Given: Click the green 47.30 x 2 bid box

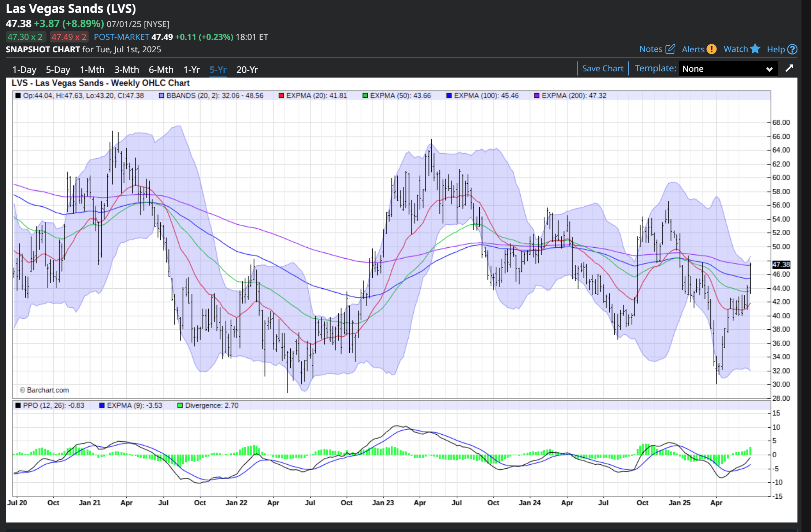Looking at the screenshot, I should [25, 37].
